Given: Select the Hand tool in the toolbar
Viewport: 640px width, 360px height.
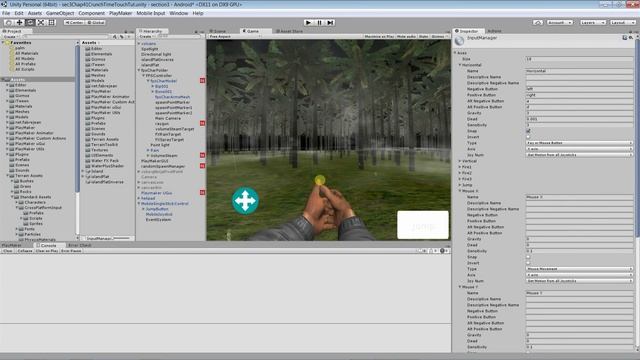Looking at the screenshot, I should 9,22.
